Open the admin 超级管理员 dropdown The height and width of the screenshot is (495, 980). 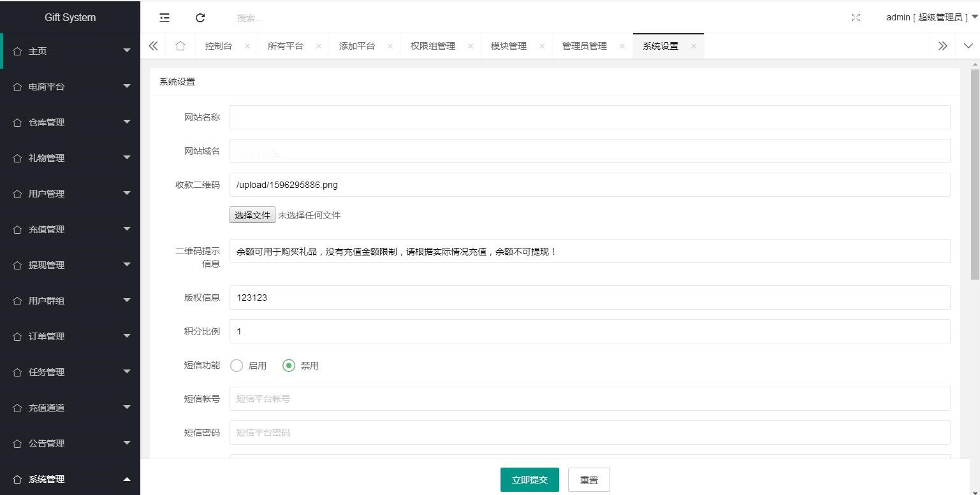point(932,17)
